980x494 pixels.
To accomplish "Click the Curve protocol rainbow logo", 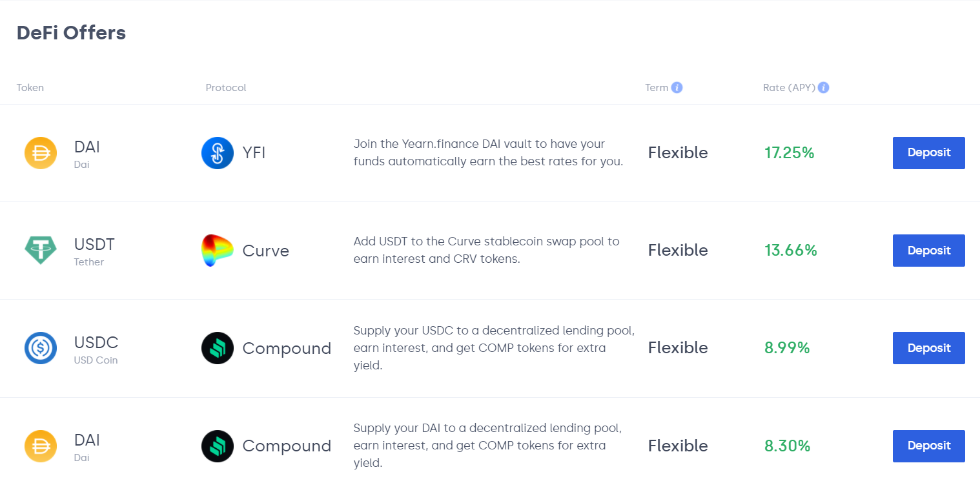I will (x=218, y=251).
